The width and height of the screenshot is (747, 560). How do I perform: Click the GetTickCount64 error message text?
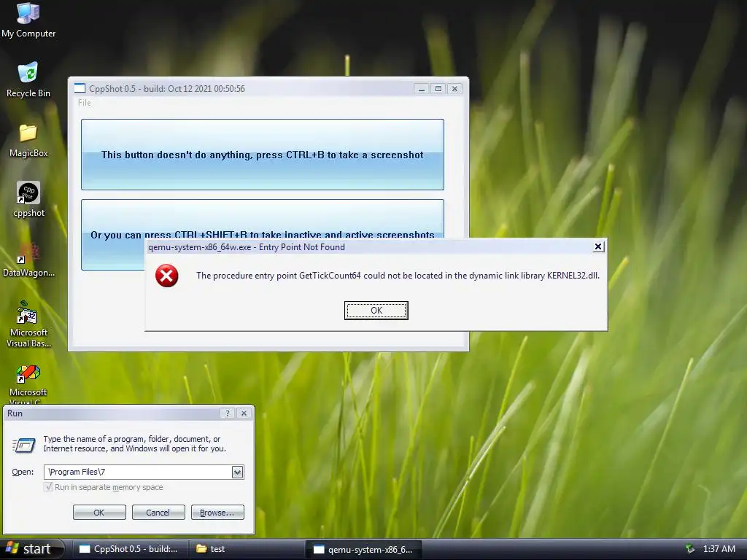tap(398, 276)
